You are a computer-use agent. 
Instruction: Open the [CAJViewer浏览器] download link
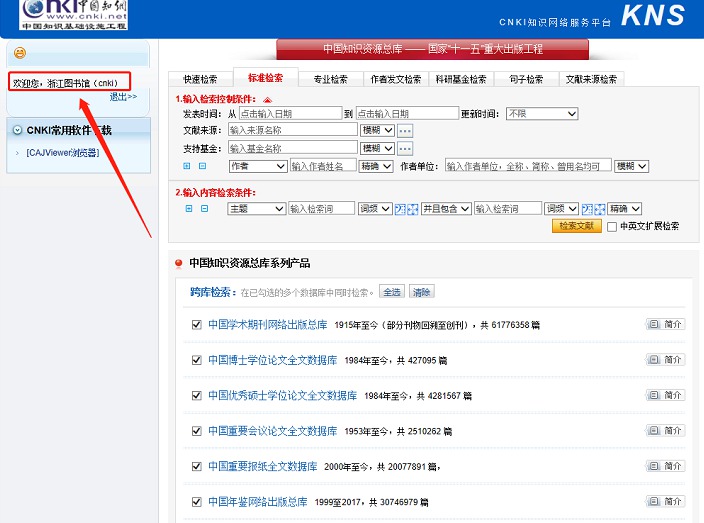63,153
